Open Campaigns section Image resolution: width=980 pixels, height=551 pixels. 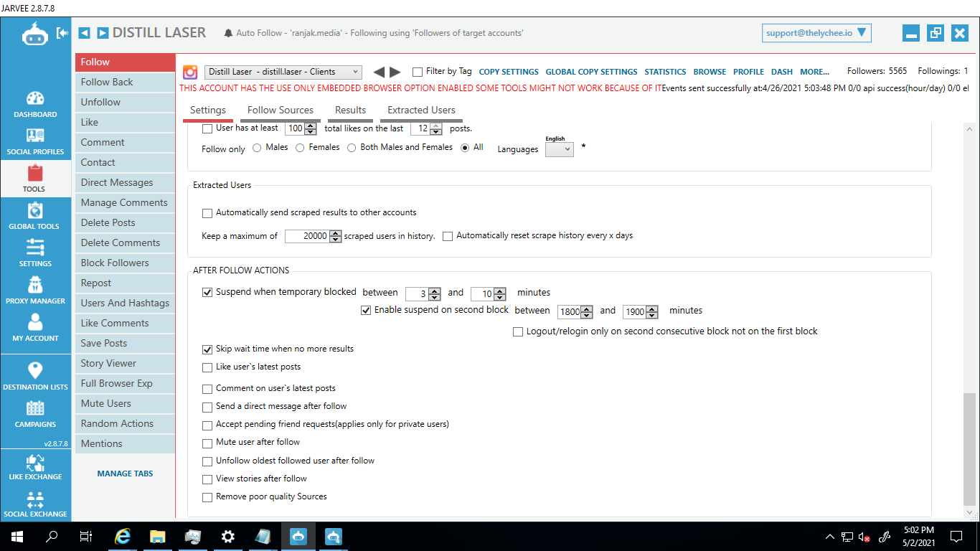pyautogui.click(x=35, y=414)
